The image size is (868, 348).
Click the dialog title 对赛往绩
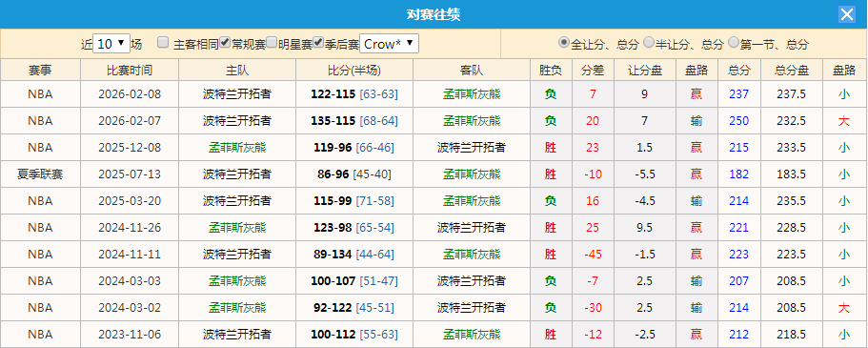tap(434, 14)
